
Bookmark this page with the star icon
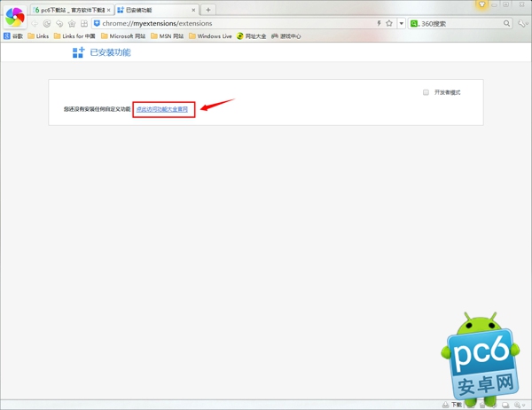coord(389,23)
